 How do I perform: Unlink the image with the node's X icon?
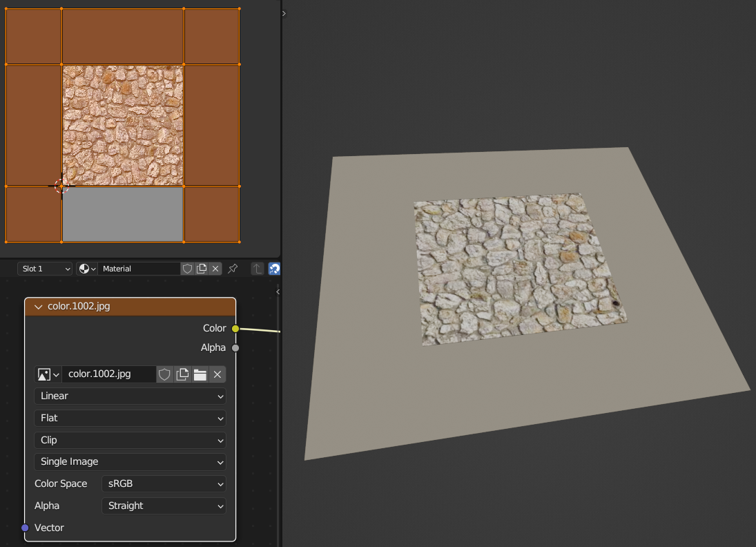(217, 374)
